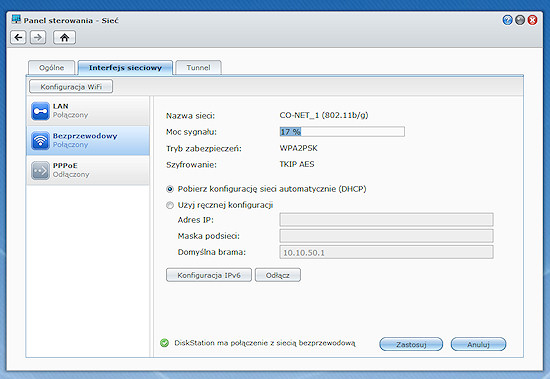550x379 pixels.
Task: Click the LAN interface icon
Action: coord(40,111)
